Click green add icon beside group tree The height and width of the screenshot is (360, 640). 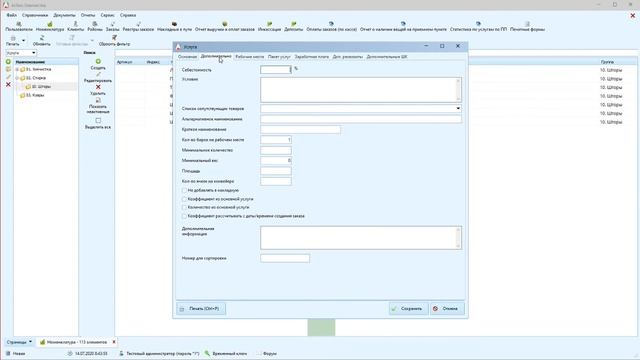tap(8, 62)
